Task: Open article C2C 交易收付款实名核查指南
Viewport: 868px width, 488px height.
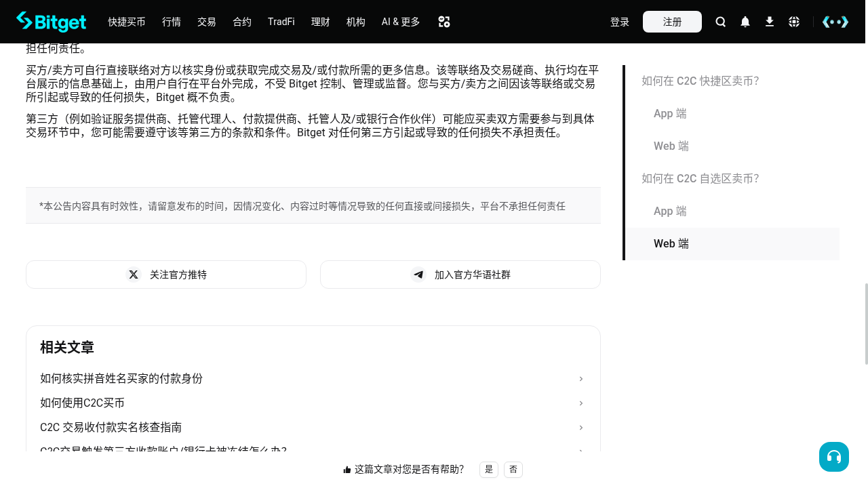Action: click(111, 428)
